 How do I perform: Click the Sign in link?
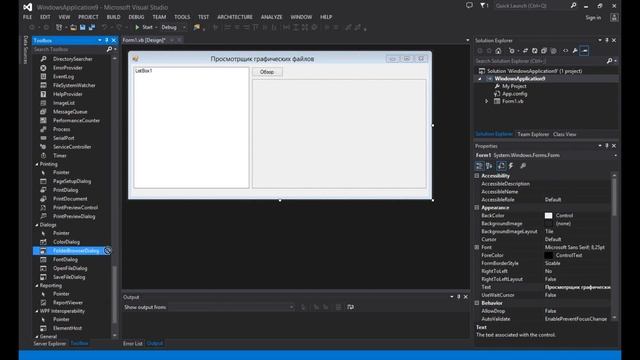coord(593,18)
